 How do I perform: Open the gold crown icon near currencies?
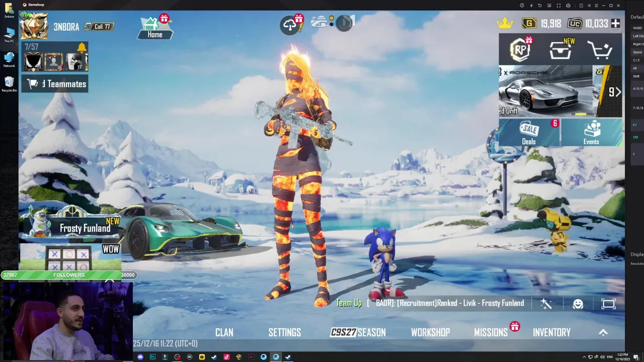[505, 23]
